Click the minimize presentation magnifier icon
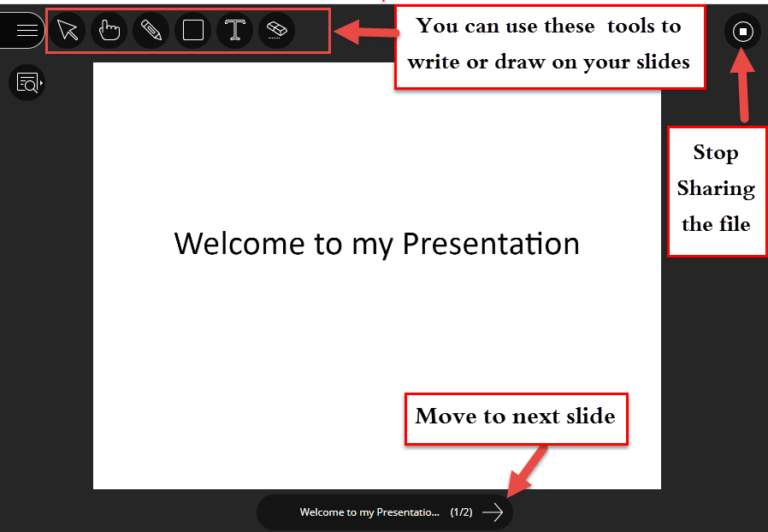The image size is (768, 532). pyautogui.click(x=27, y=82)
